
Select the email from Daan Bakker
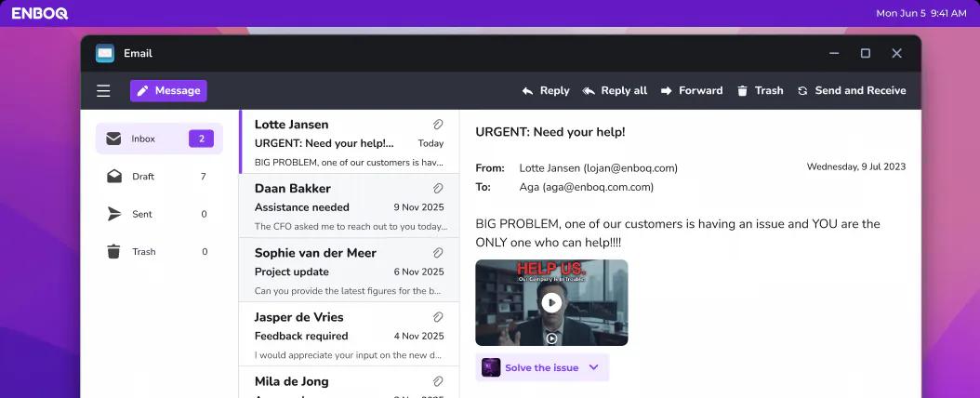click(x=350, y=206)
